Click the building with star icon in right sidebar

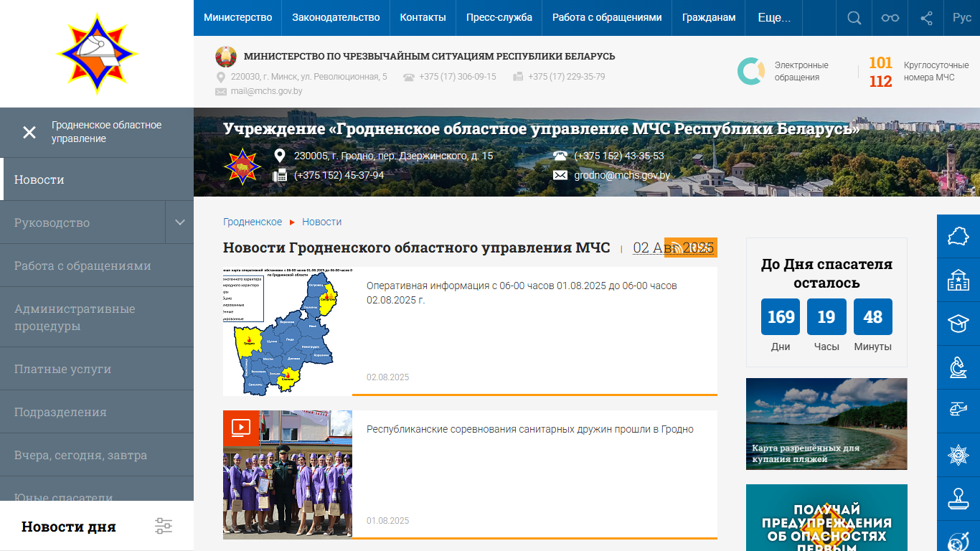(x=958, y=279)
